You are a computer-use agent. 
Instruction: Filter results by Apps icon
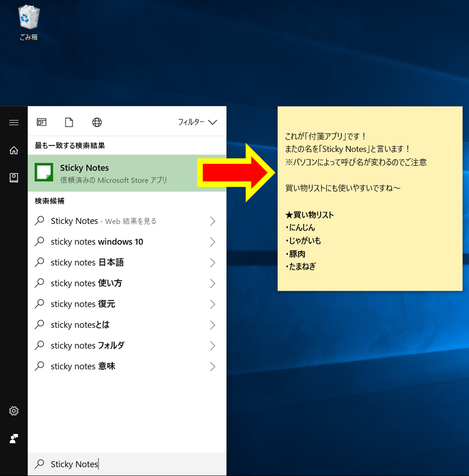click(x=41, y=122)
